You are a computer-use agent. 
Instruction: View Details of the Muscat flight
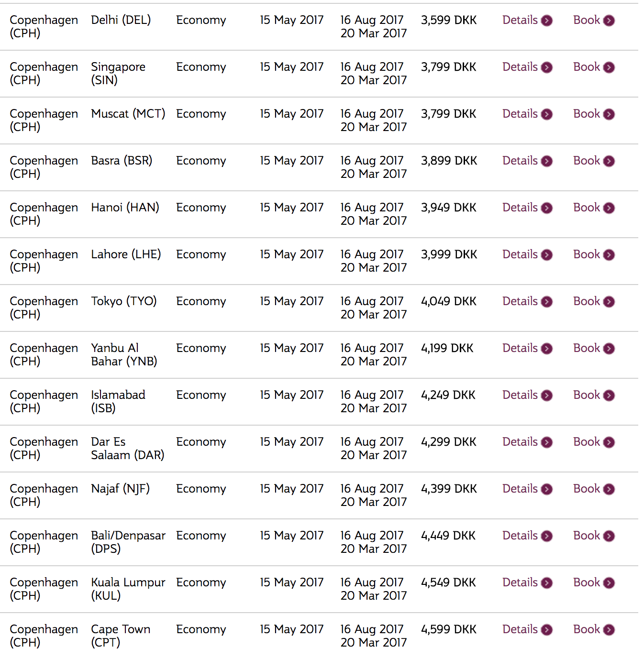tap(520, 114)
